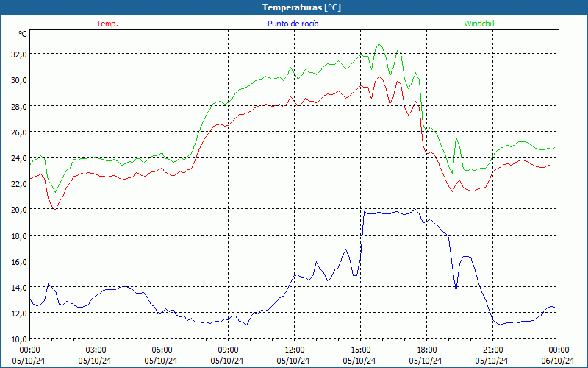
Task: Click the 20,0 y-axis value
Action: pos(20,210)
